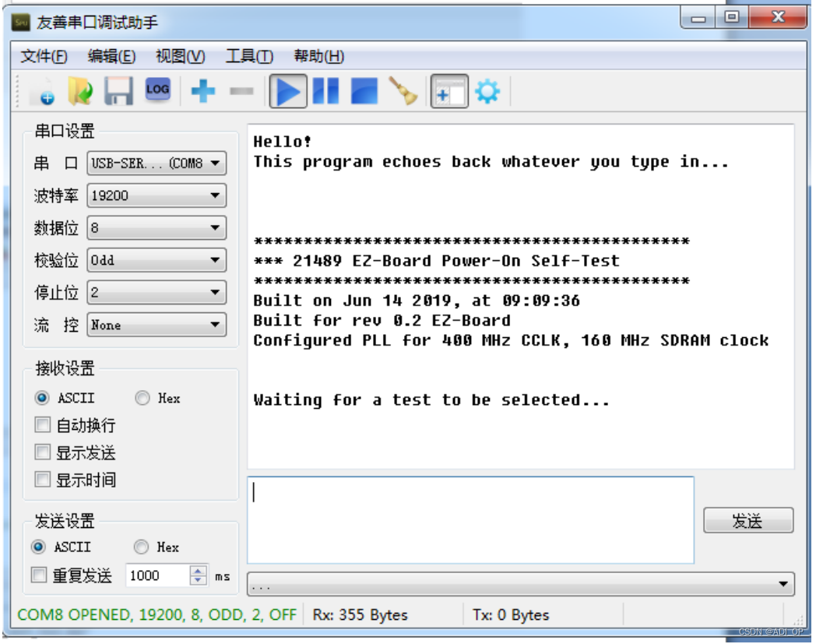The width and height of the screenshot is (816, 644).
Task: Open the 视图(V) menu
Action: (x=181, y=56)
